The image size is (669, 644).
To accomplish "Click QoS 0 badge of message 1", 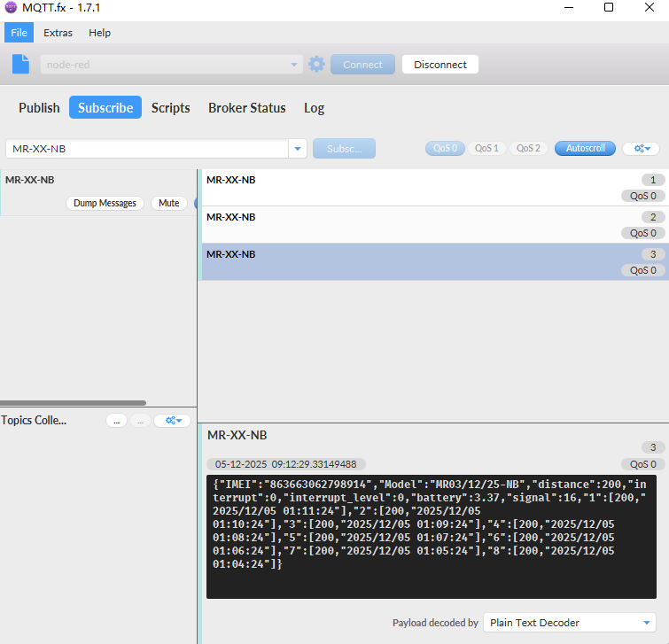I will (x=643, y=196).
